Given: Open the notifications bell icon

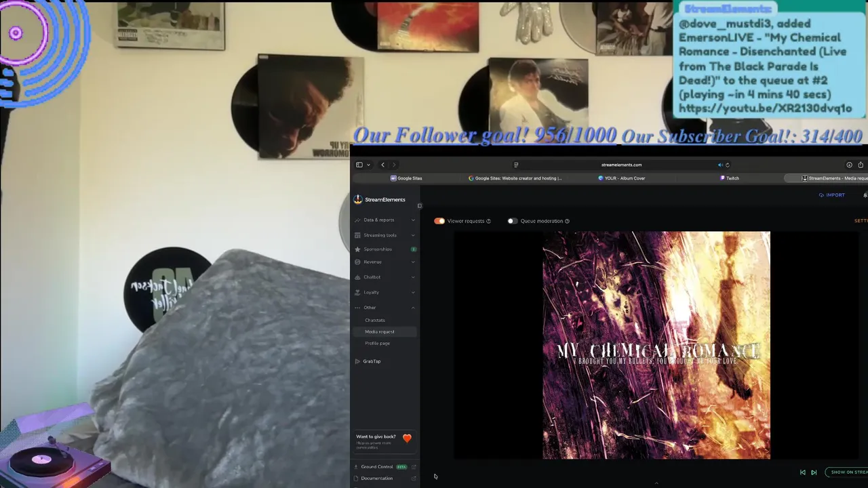Looking at the screenshot, I should [865, 195].
